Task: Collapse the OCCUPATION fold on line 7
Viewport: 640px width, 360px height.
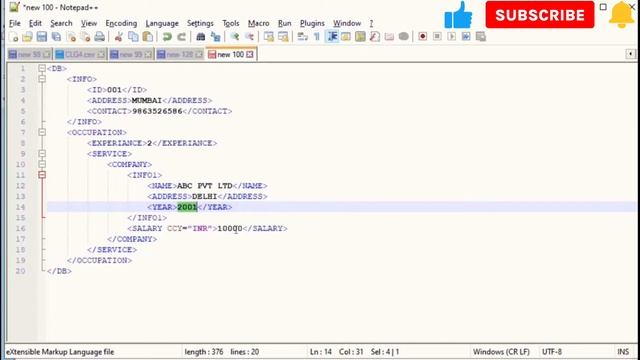Action: point(42,132)
